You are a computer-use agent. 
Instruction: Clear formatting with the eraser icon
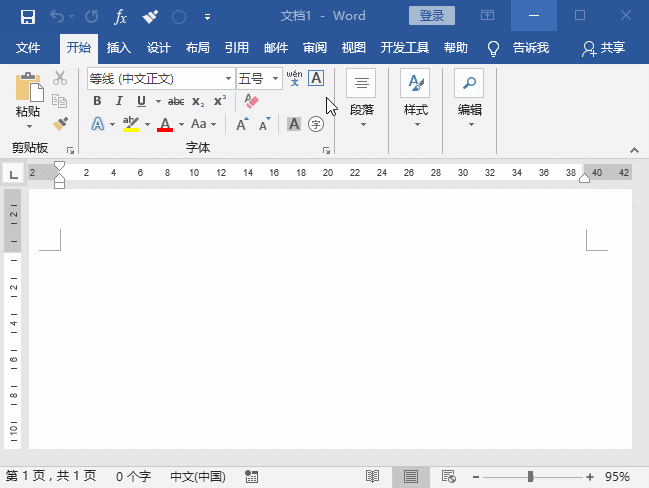[252, 101]
